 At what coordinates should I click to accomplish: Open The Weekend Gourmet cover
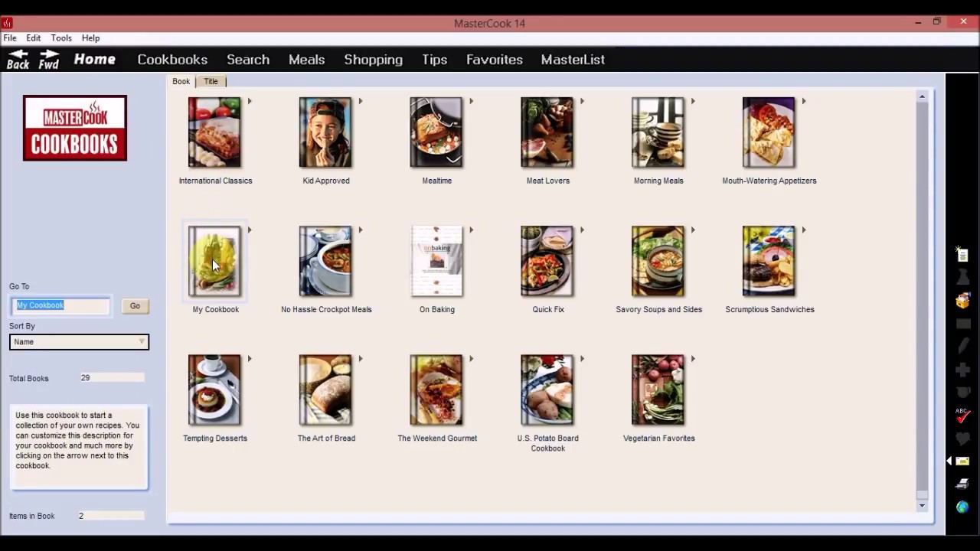(x=436, y=390)
